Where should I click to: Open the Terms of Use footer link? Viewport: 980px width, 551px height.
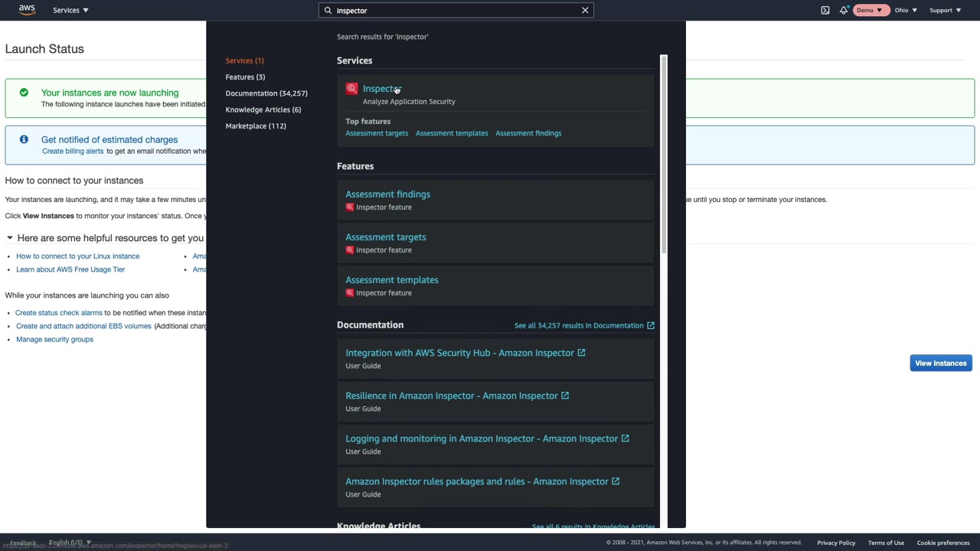[886, 543]
